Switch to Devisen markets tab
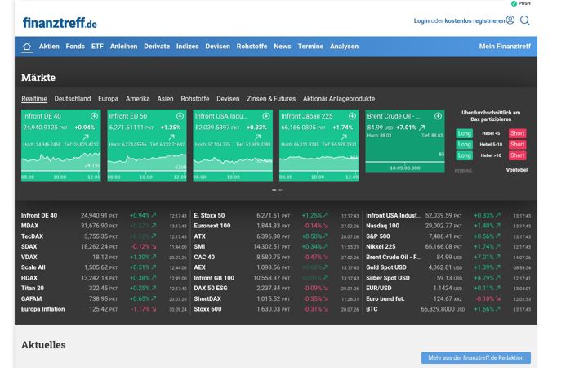The height and width of the screenshot is (368, 588). tap(228, 99)
